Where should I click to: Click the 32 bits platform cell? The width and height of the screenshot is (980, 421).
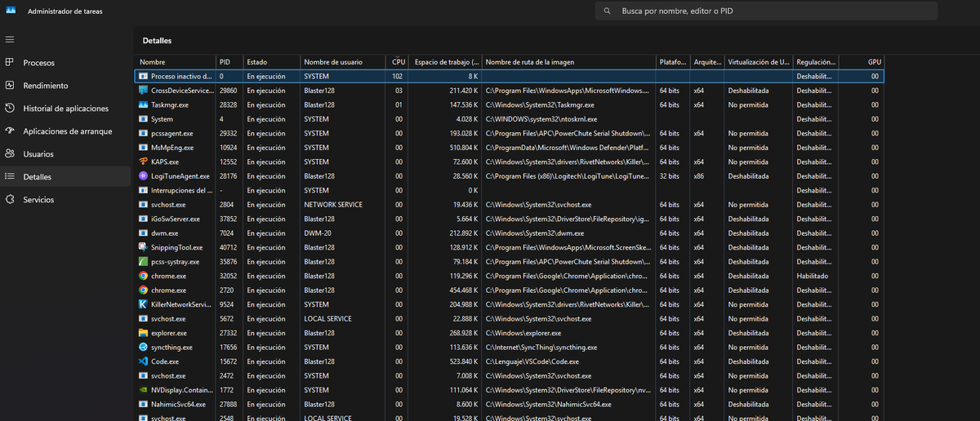click(x=669, y=176)
